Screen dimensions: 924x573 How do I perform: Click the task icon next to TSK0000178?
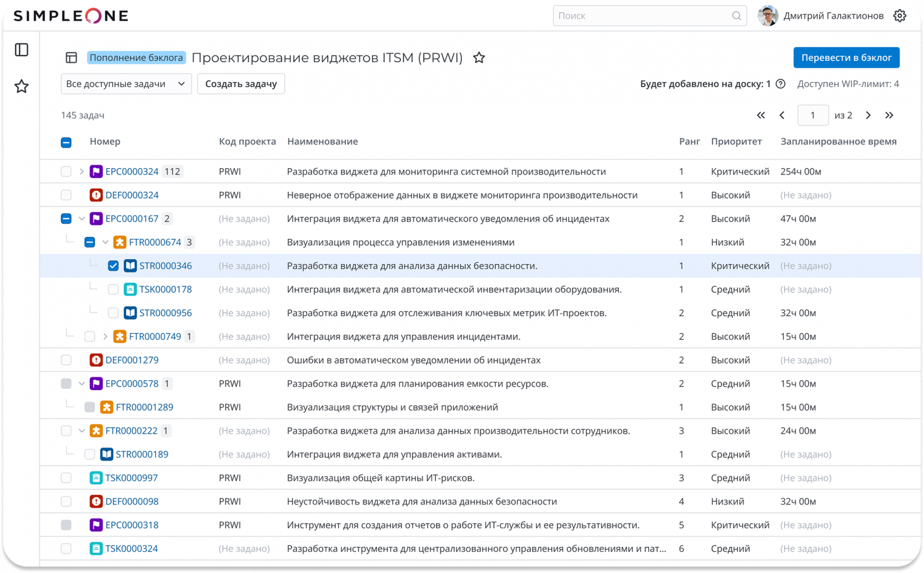[x=130, y=289]
